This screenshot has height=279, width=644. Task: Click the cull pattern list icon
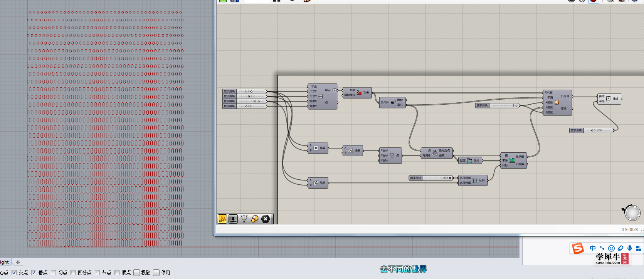click(359, 93)
